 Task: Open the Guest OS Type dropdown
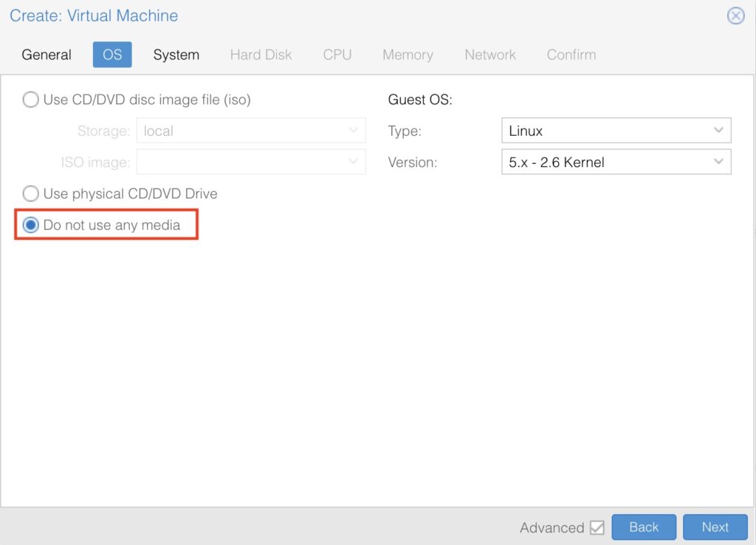[x=616, y=131]
